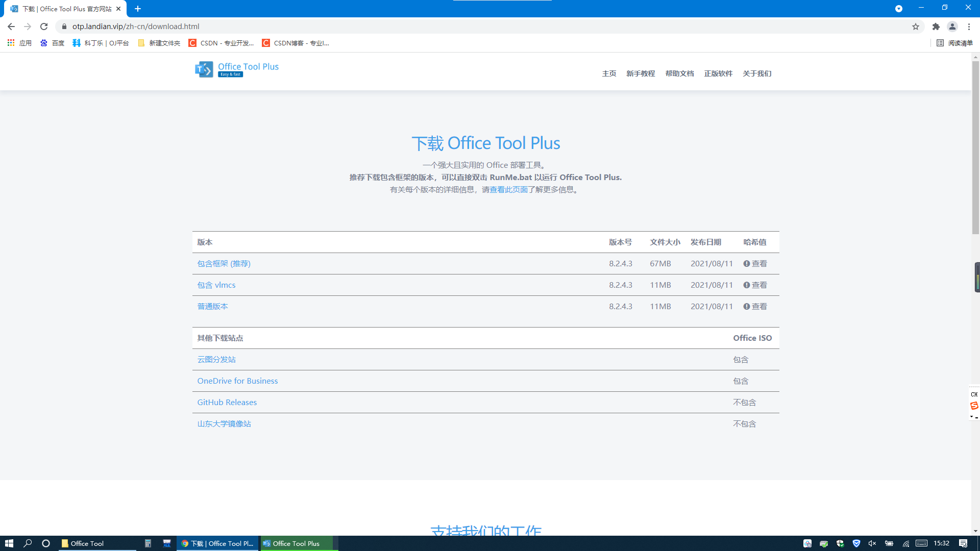Download via the 包含框架 (推荐) link
Screen dimensions: 980x551
224,263
